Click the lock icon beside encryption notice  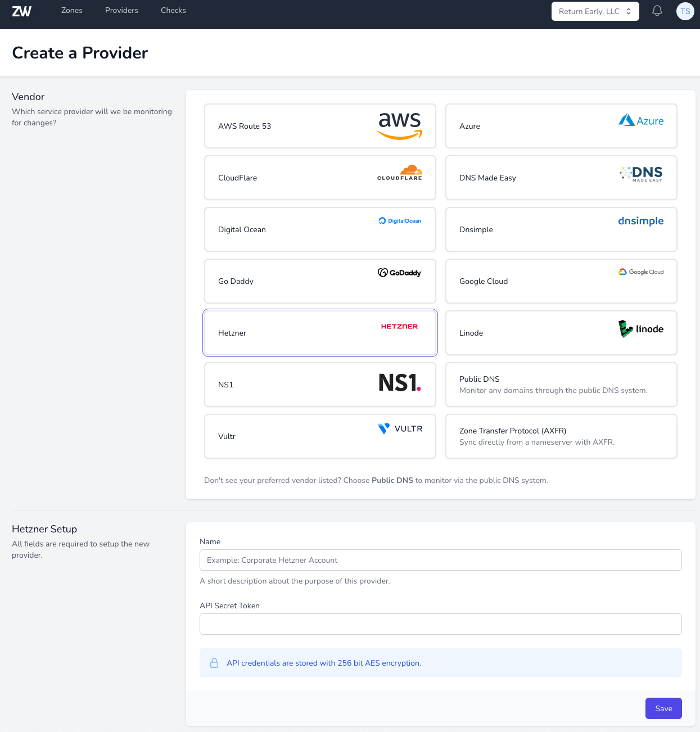pyautogui.click(x=214, y=663)
